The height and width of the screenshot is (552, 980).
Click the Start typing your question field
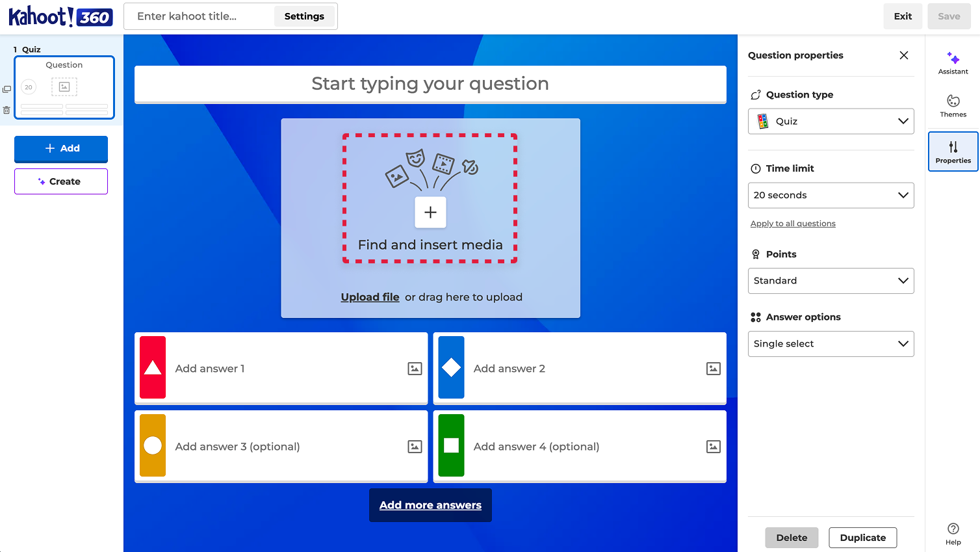tap(430, 84)
